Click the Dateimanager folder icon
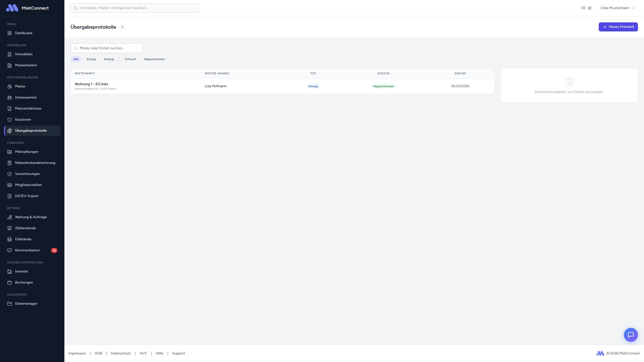Viewport: 644px width, 362px height. pyautogui.click(x=10, y=304)
